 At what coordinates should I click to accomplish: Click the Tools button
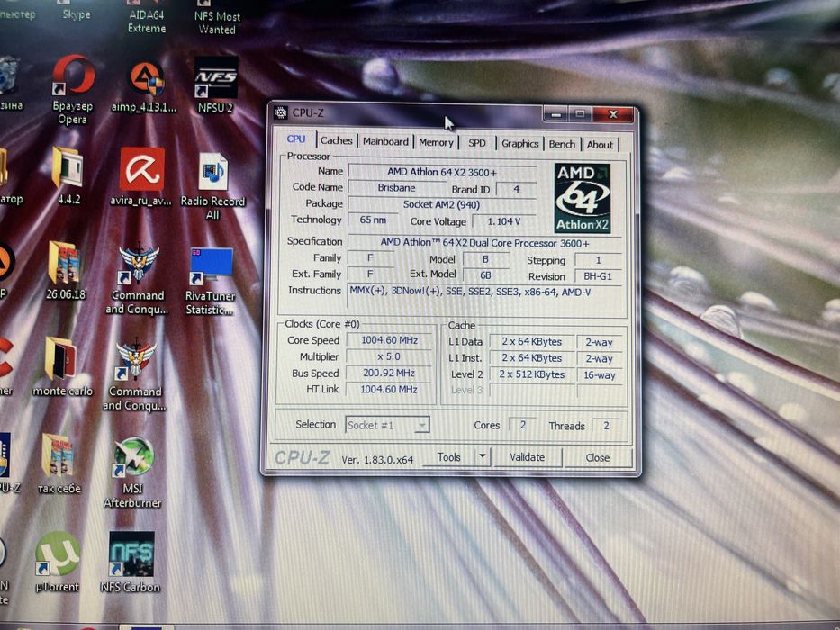(x=448, y=457)
